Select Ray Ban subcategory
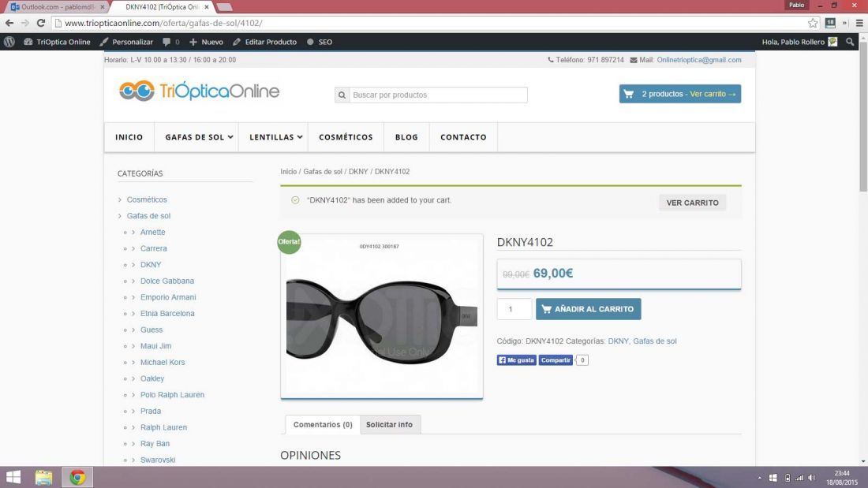Image resolution: width=868 pixels, height=488 pixels. [x=155, y=444]
